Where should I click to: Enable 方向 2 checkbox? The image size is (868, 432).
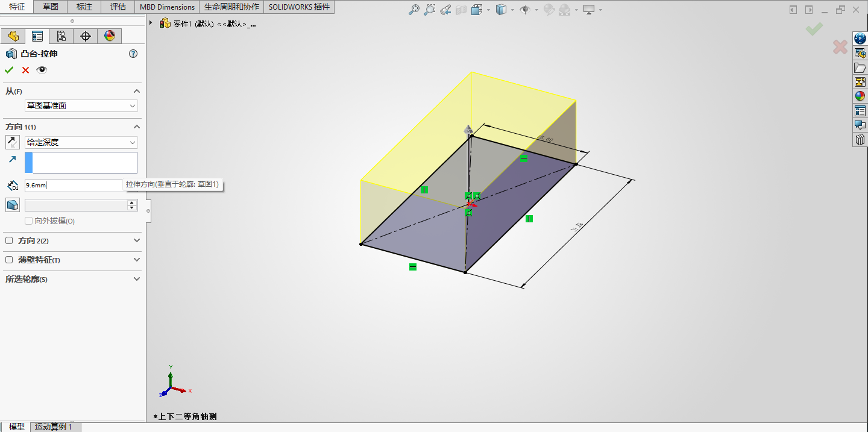tap(9, 240)
